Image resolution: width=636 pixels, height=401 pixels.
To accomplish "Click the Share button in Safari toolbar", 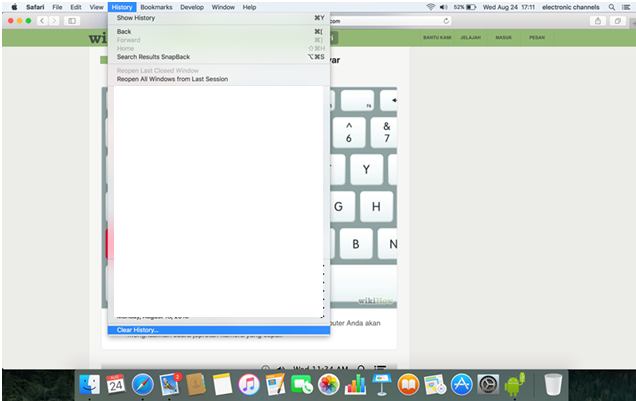I will (598, 21).
